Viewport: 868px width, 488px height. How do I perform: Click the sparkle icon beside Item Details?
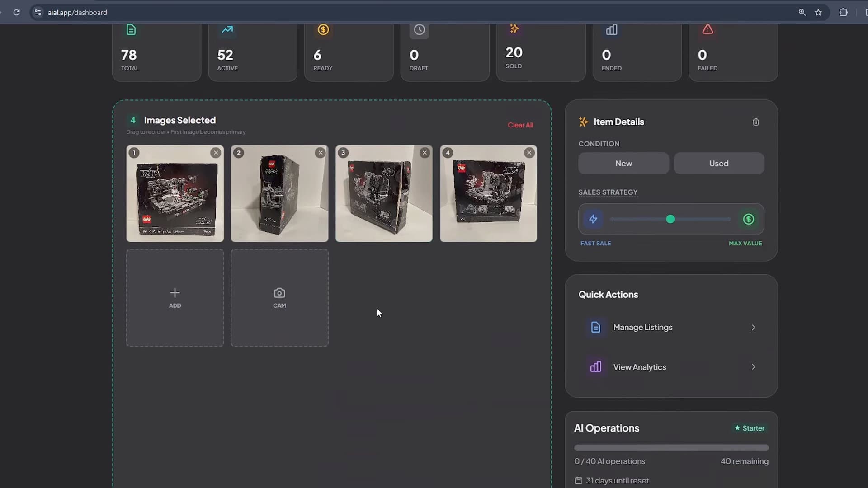tap(583, 122)
